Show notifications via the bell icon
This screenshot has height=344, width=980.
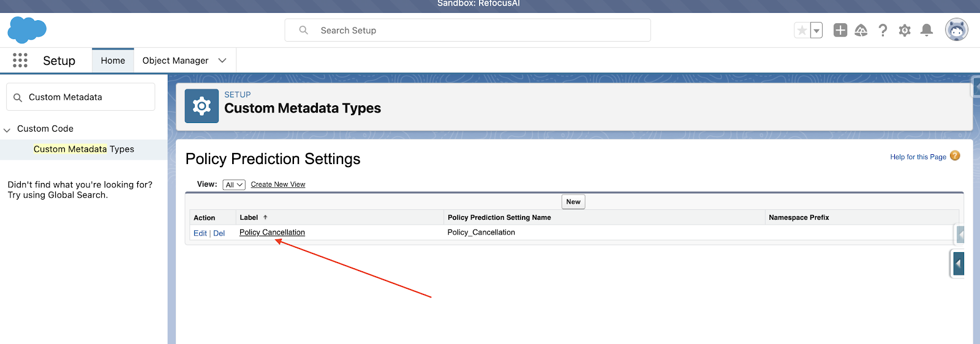point(927,30)
